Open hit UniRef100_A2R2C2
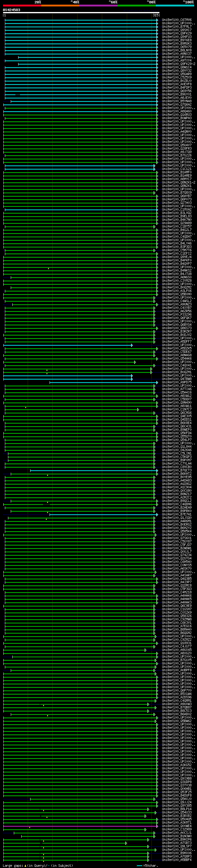This screenshot has height=868, width=197. click(176, 498)
